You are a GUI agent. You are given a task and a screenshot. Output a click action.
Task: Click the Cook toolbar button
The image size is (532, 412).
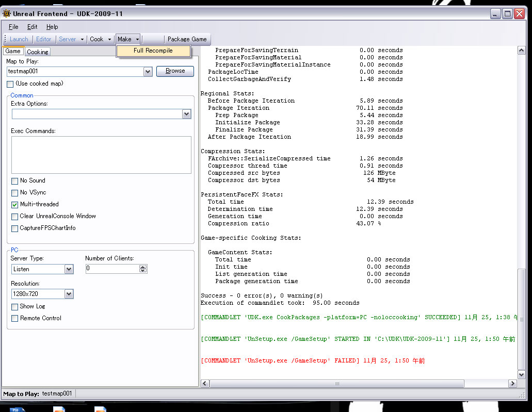96,39
